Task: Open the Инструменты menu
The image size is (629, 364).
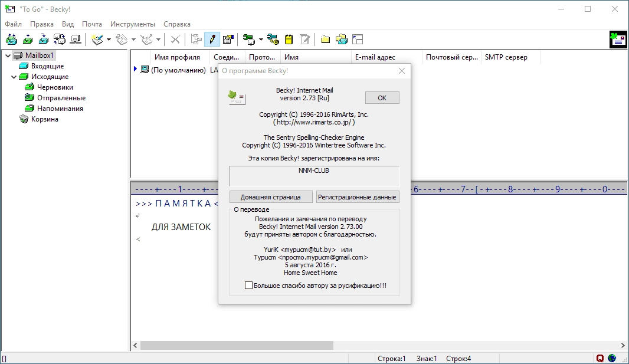Action: pyautogui.click(x=133, y=24)
